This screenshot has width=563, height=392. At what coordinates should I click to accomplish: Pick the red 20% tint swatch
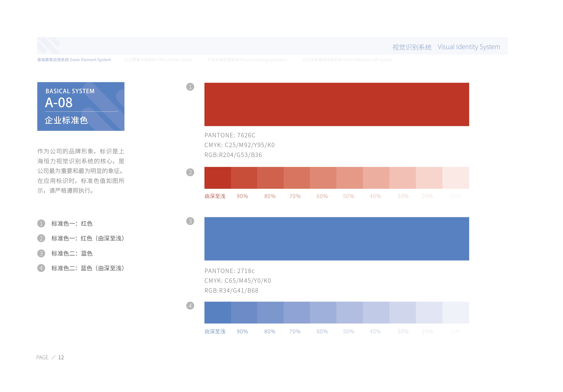coord(429,178)
